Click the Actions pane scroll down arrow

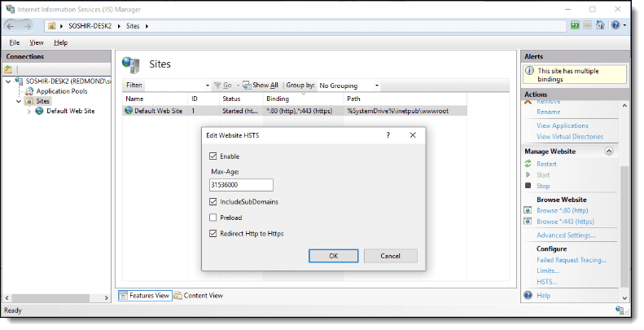pyautogui.click(x=624, y=298)
